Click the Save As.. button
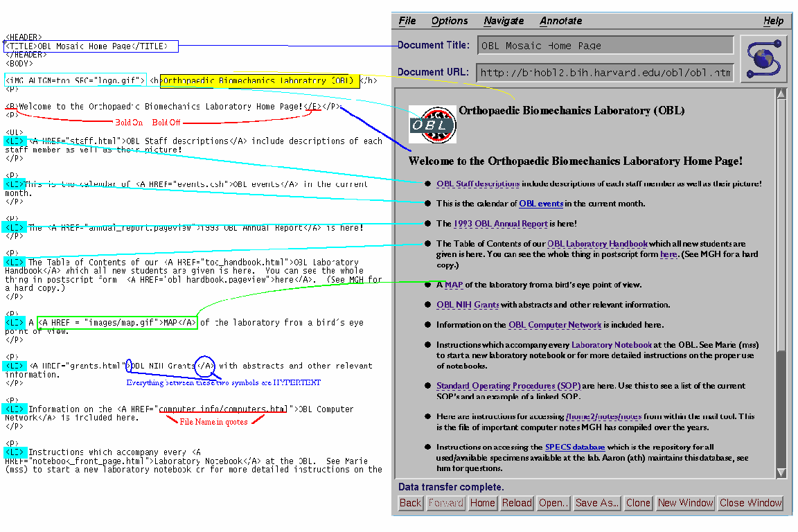 tap(597, 503)
